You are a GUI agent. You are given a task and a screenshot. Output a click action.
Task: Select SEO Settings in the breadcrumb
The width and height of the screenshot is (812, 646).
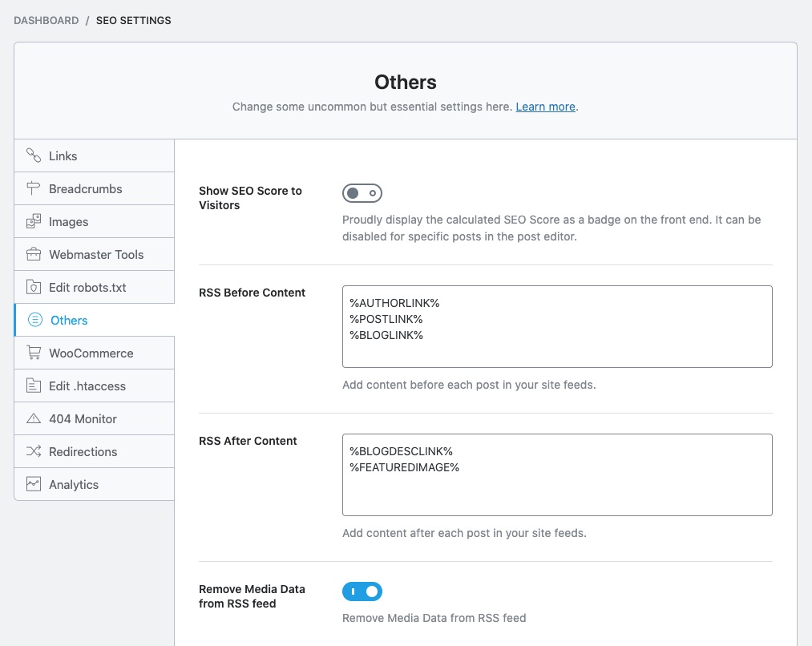pos(133,20)
